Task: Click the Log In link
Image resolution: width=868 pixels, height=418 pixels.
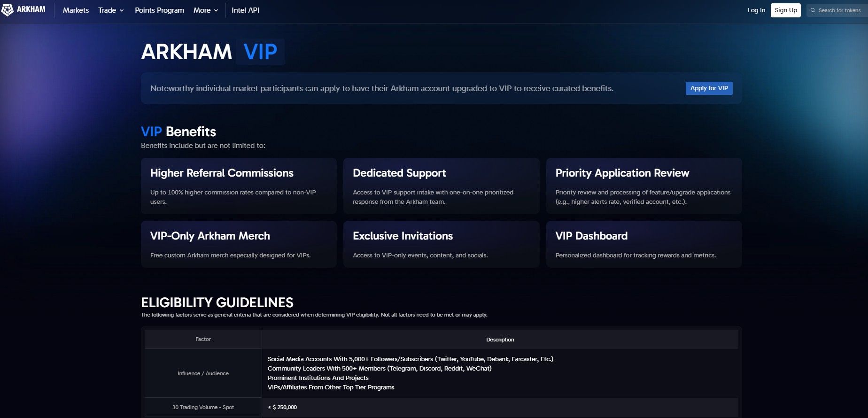Action: [756, 10]
